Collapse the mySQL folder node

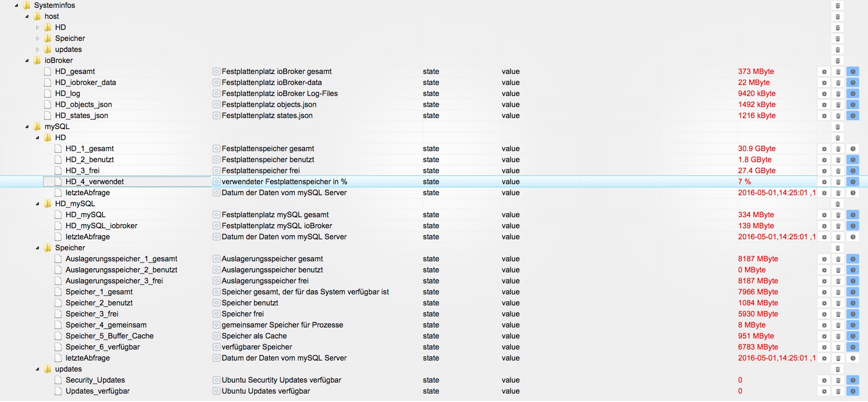27,127
